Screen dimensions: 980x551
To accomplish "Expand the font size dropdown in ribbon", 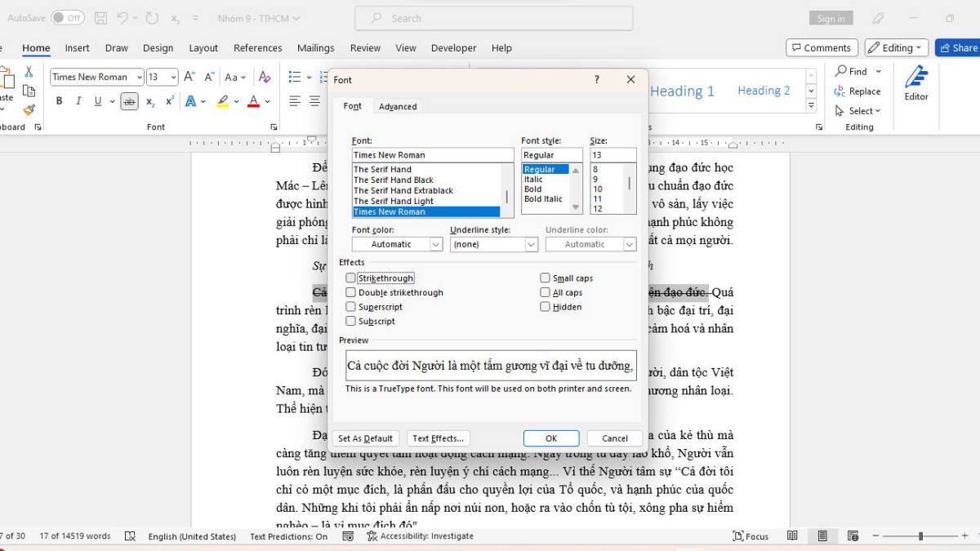I will 172,76.
